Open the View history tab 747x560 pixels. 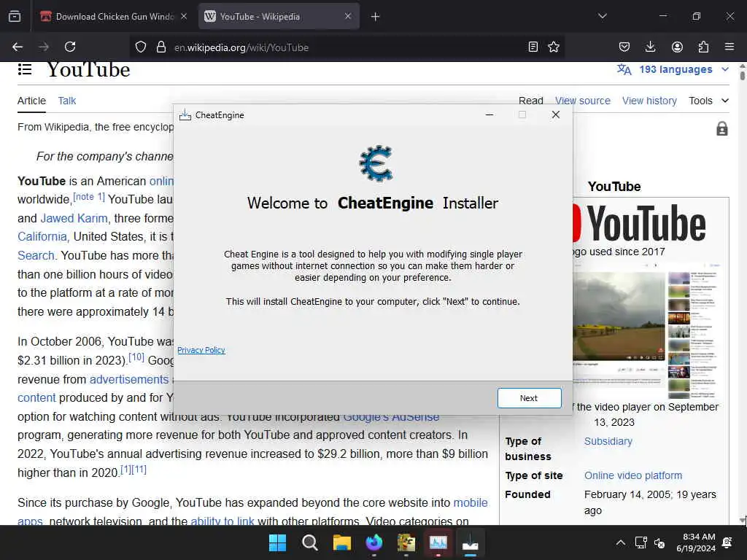649,101
